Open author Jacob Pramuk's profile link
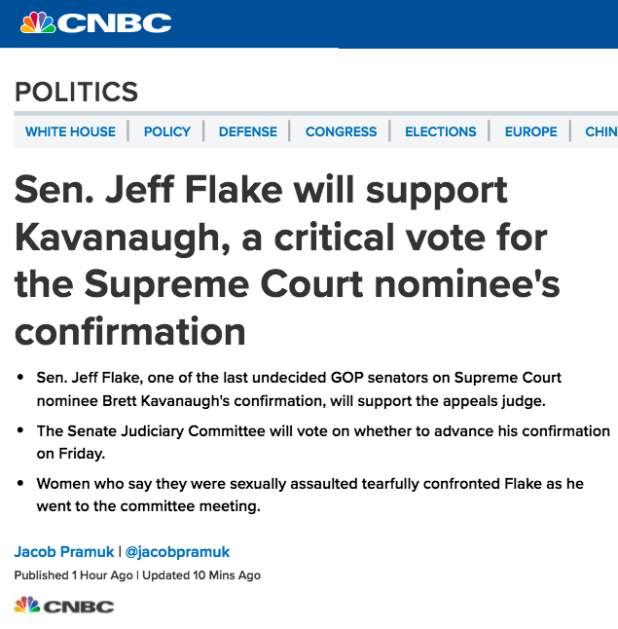Screen dimensions: 618x629 62,552
